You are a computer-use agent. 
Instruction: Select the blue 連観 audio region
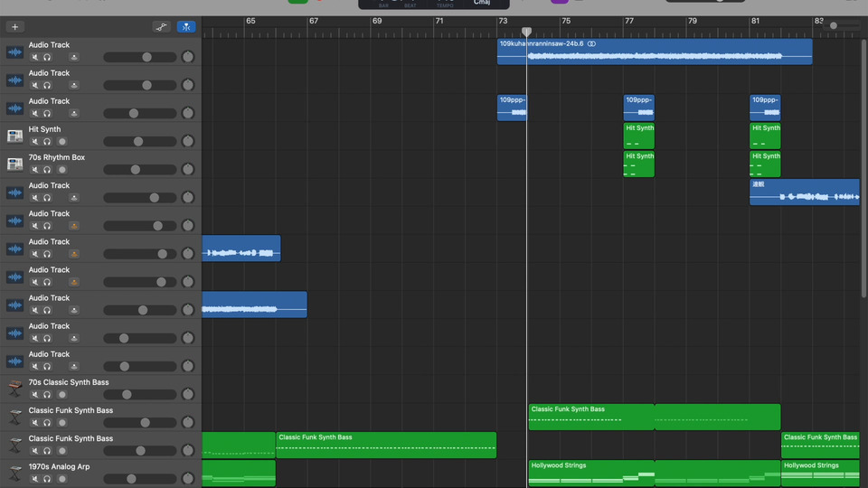[805, 192]
